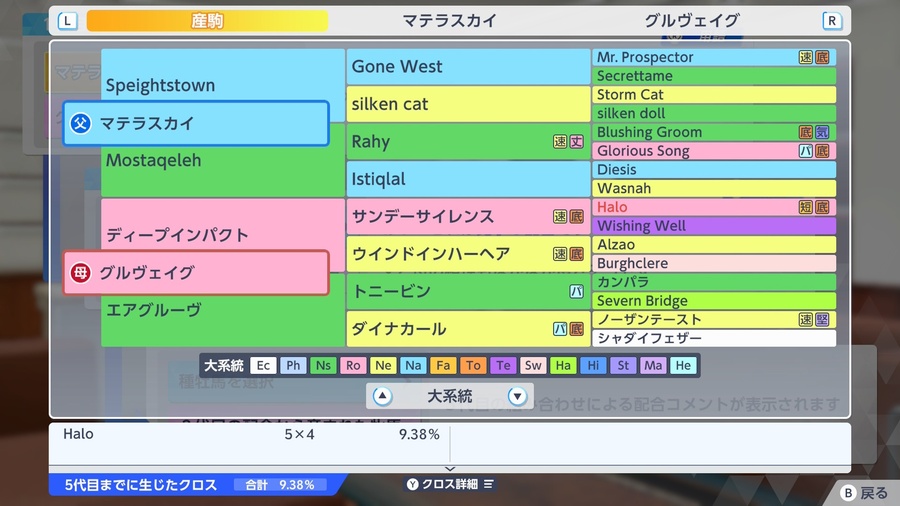Click the Sw lineage color swatch
Viewport: 900px width, 506px height.
click(533, 365)
